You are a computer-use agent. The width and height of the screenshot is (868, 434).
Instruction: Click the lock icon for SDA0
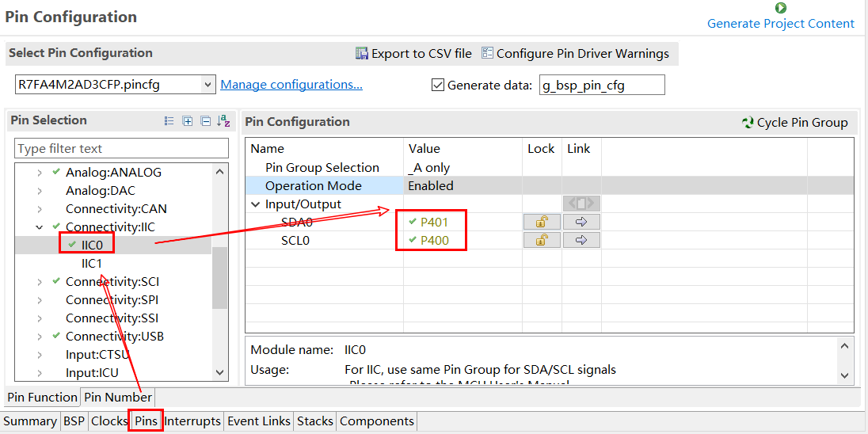click(x=542, y=222)
